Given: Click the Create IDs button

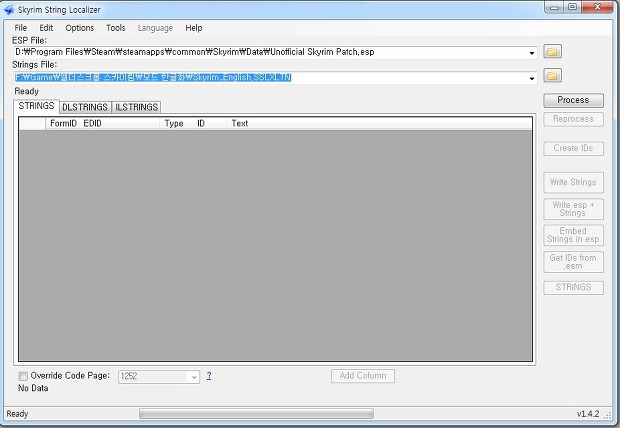Looking at the screenshot, I should (x=573, y=148).
